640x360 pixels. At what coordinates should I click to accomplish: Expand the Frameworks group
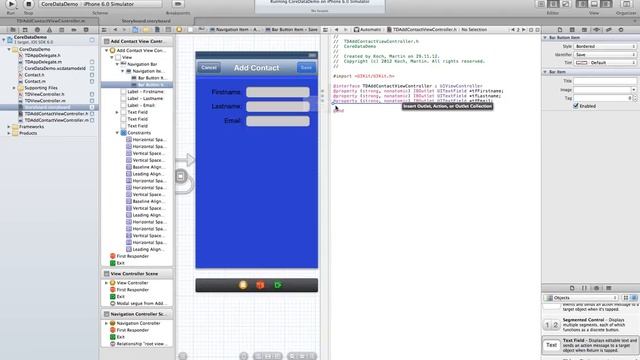point(9,127)
